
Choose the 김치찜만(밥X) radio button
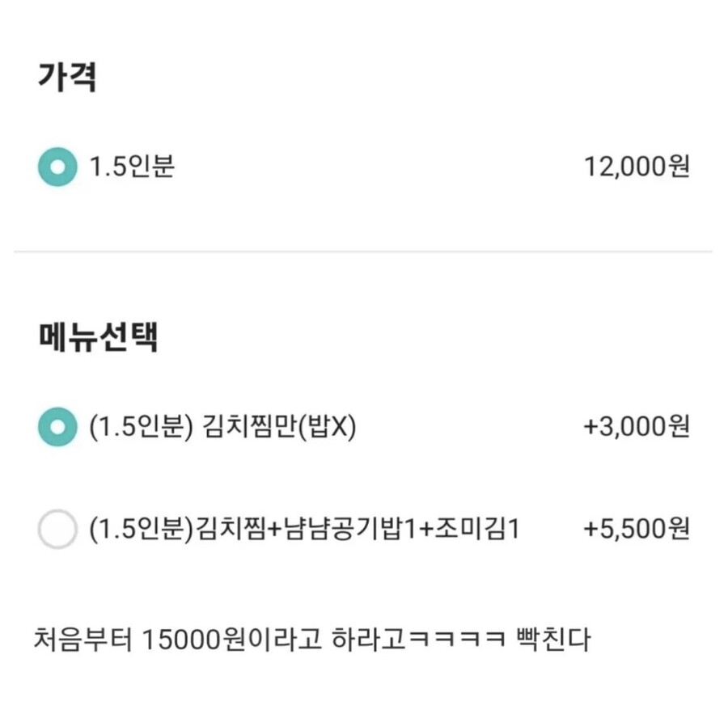(x=57, y=427)
